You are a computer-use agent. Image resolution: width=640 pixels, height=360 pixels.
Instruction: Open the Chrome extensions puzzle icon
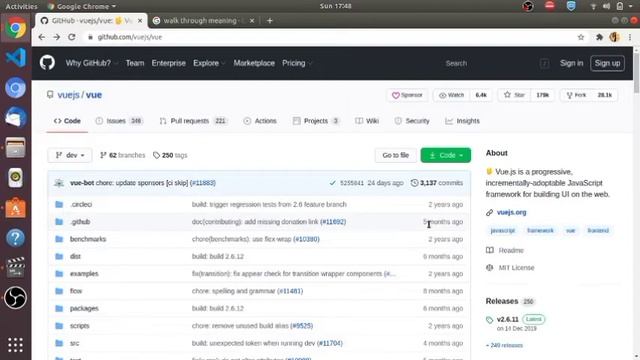coord(599,37)
